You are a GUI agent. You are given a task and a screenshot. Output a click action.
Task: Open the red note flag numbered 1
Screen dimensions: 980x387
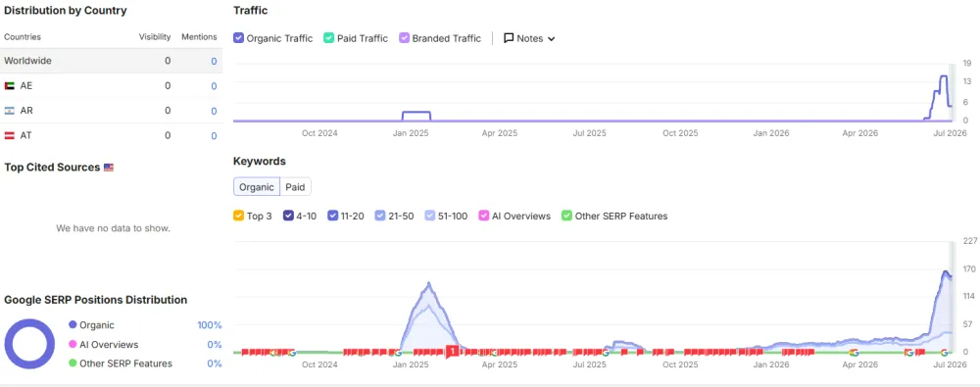452,351
